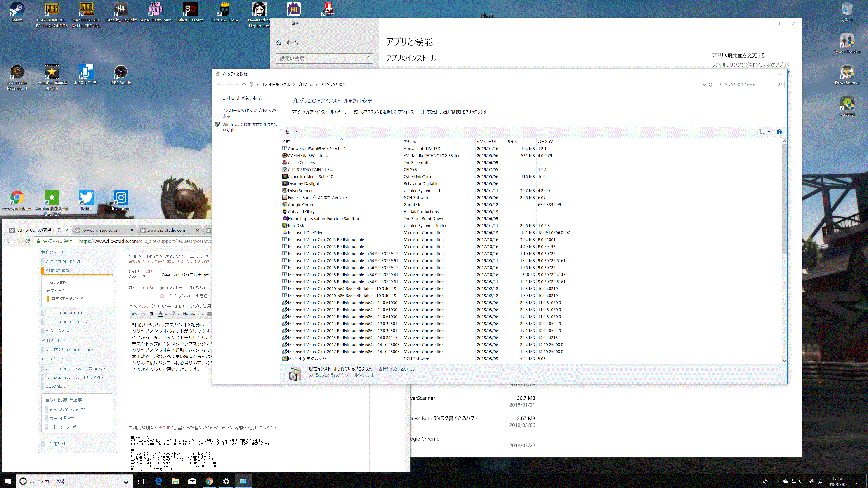868x488 pixels.
Task: Open the CLIP STUDIO PAINT sidebar link
Action: pos(63,262)
